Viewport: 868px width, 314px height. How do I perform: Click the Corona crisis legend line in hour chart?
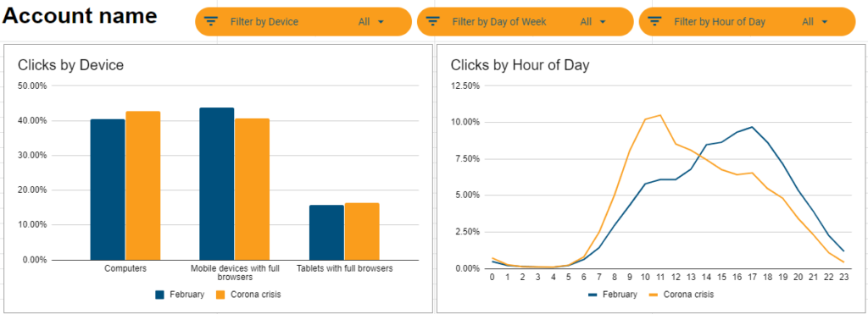[x=655, y=295]
